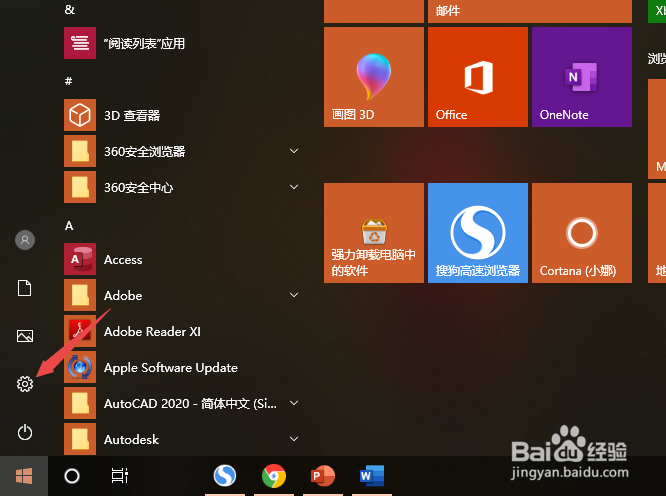This screenshot has height=496, width=666.
Task: Click the "阅读列表"应用 name text
Action: pyautogui.click(x=144, y=43)
